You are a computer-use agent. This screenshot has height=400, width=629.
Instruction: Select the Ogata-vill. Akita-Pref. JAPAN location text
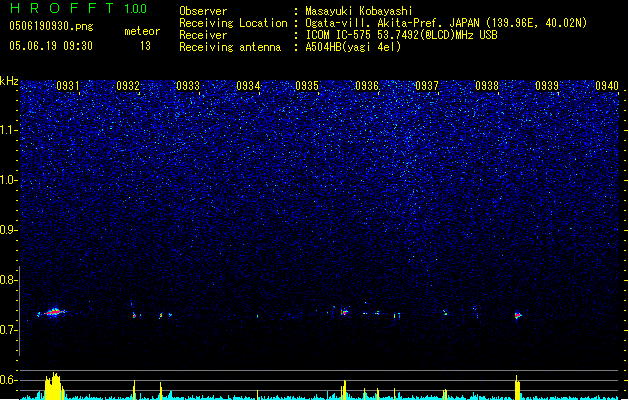pos(446,23)
